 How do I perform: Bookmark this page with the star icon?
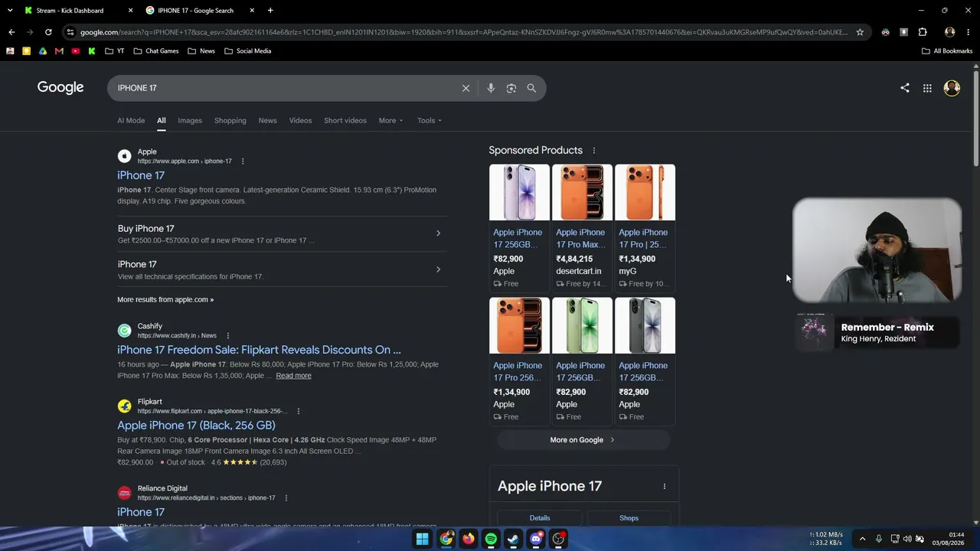pos(860,32)
